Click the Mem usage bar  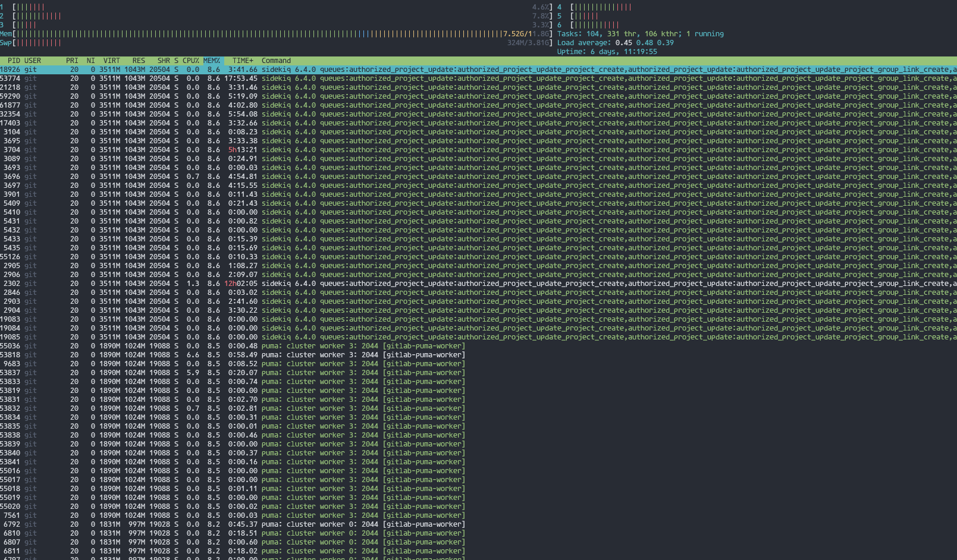click(x=276, y=34)
